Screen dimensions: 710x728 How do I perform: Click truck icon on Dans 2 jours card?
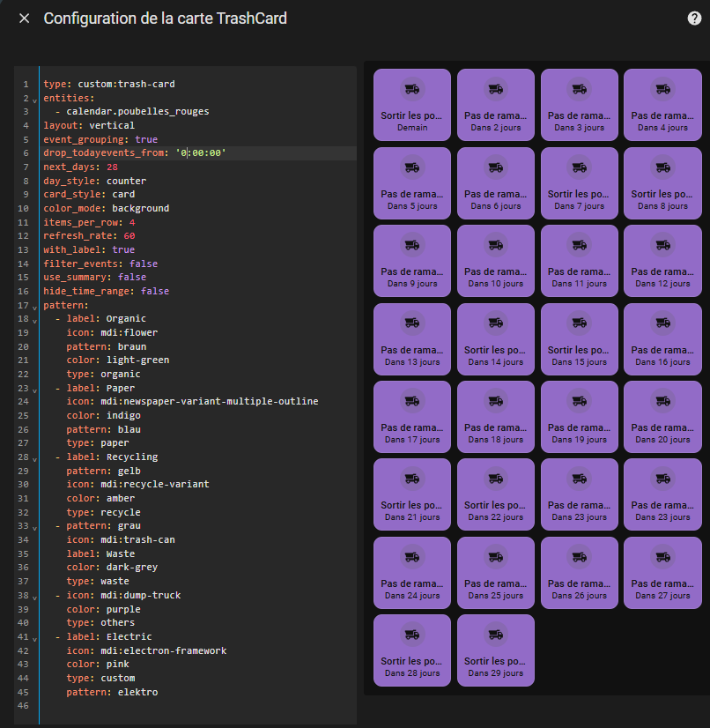coord(496,89)
